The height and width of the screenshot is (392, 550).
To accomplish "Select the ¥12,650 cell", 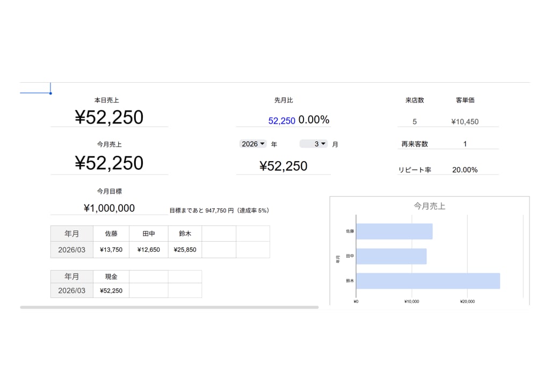I will pyautogui.click(x=149, y=250).
